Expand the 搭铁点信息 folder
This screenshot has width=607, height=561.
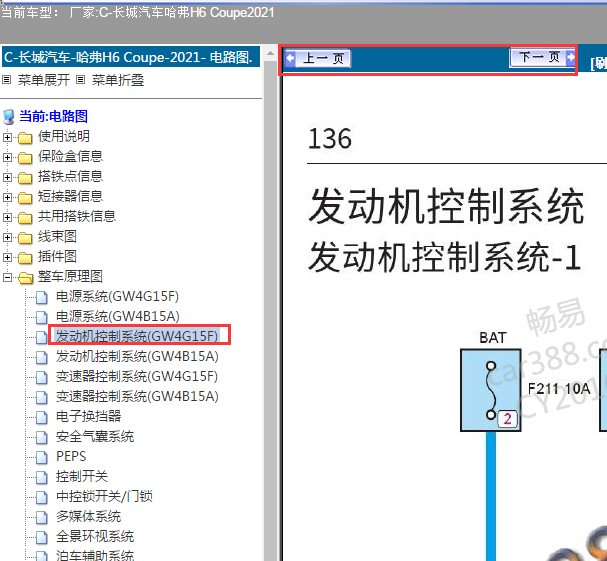click(x=7, y=177)
